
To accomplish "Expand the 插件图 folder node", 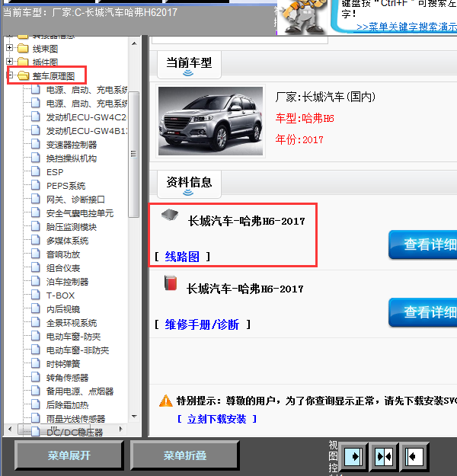I will 9,62.
